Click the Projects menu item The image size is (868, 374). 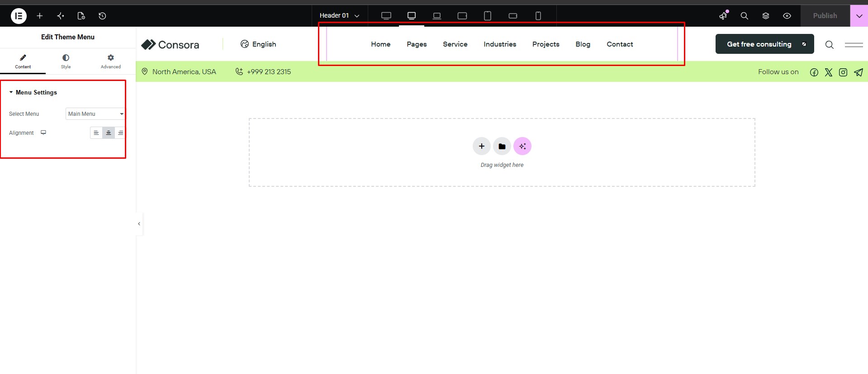[546, 44]
